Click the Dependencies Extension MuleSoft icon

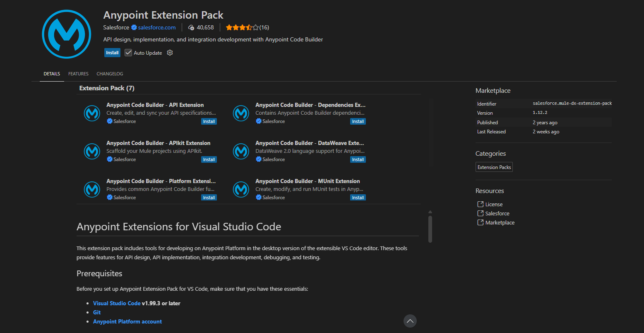pos(241,113)
